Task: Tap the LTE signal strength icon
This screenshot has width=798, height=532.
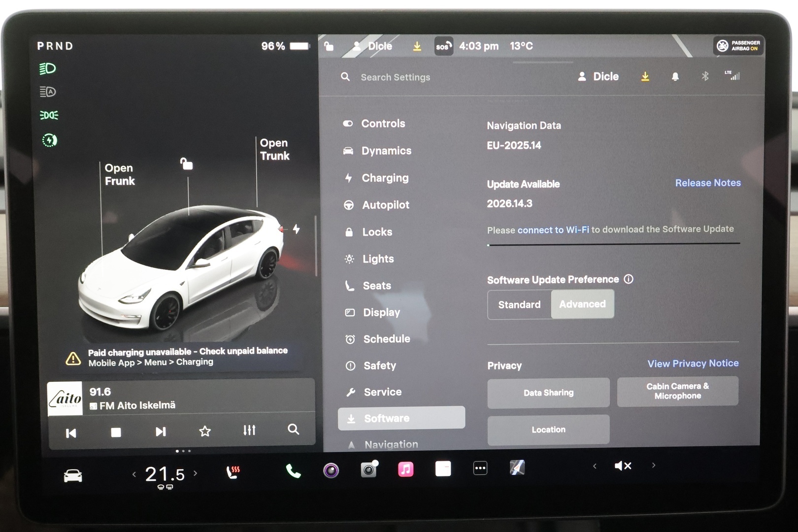Action: coord(732,75)
